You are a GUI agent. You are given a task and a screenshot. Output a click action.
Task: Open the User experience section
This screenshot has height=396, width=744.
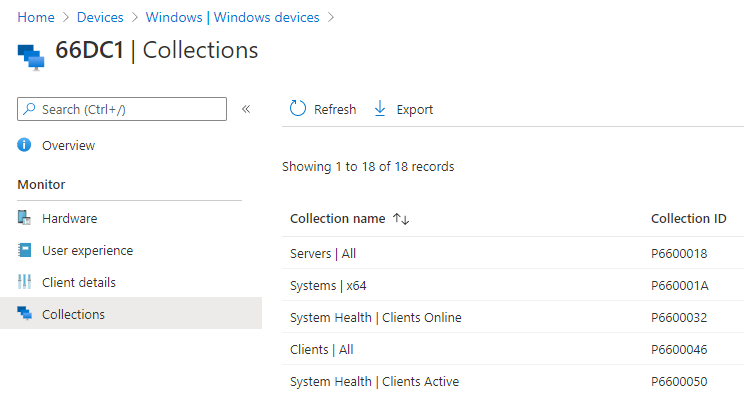point(87,250)
